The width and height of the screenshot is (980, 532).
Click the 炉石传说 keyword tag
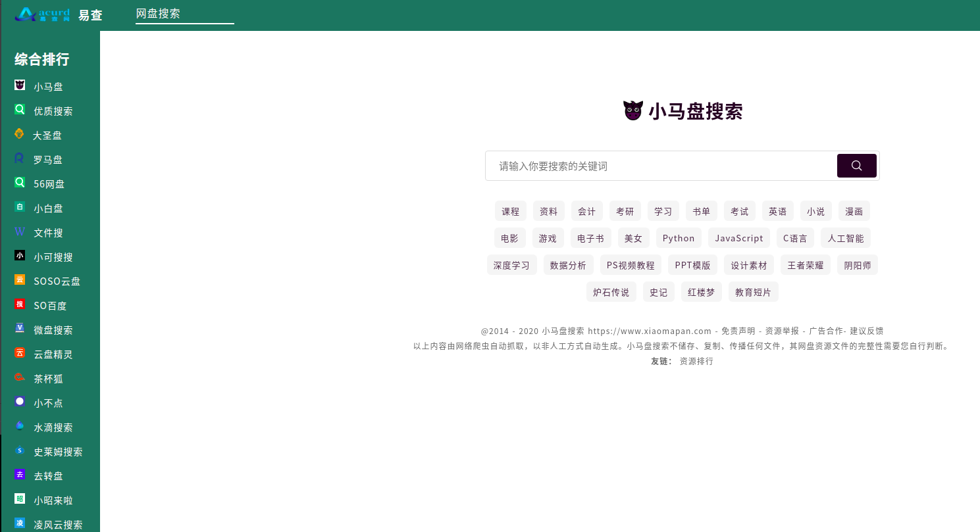tap(611, 292)
